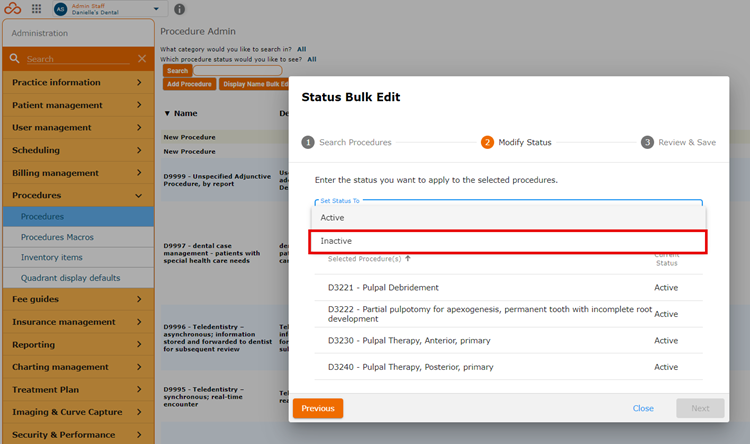Click D9999 Unspecified Adjunctive Procedure row
The width and height of the screenshot is (750, 444).
pos(225,180)
